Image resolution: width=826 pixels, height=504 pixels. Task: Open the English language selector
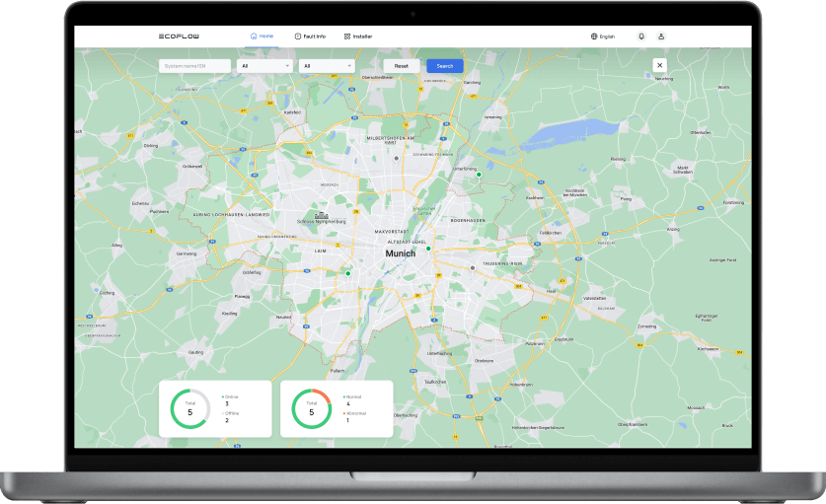click(x=607, y=36)
